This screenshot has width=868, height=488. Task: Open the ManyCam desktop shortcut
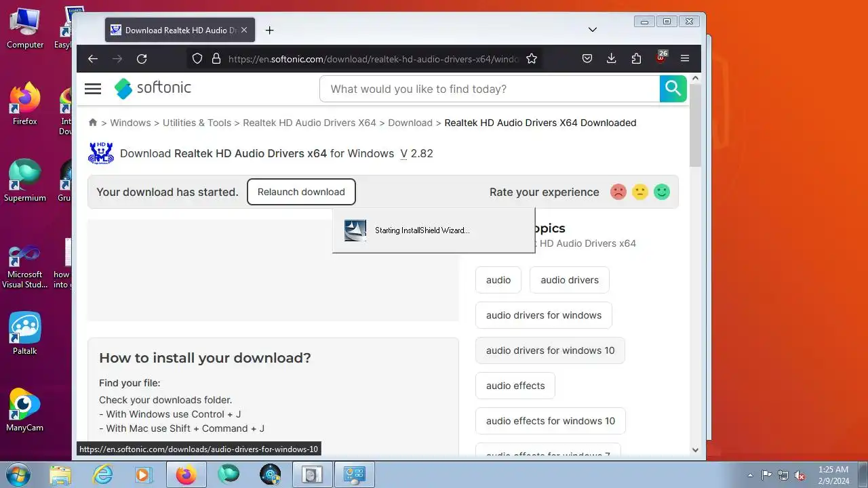(25, 410)
